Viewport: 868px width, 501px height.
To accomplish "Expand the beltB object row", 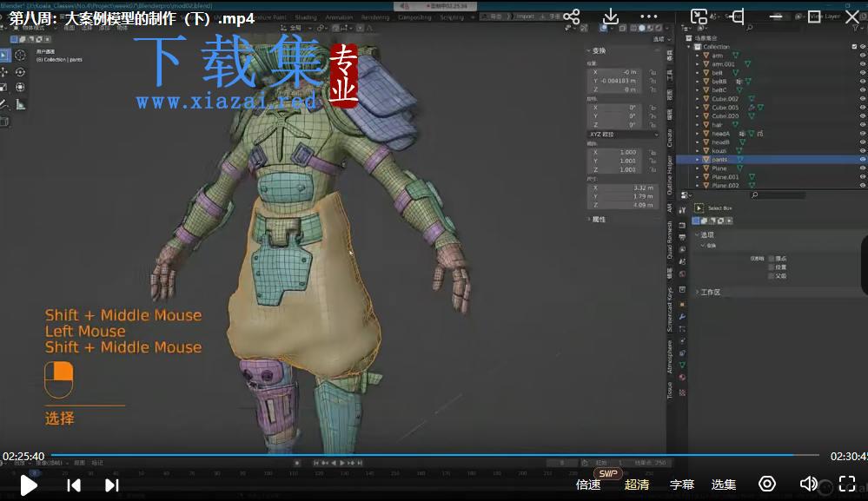I will click(x=698, y=82).
